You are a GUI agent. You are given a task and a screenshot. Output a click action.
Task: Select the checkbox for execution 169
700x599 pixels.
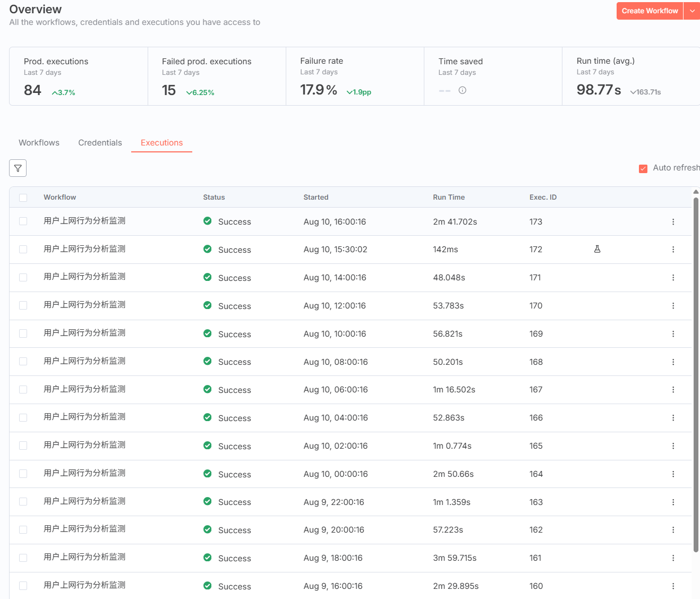[23, 333]
